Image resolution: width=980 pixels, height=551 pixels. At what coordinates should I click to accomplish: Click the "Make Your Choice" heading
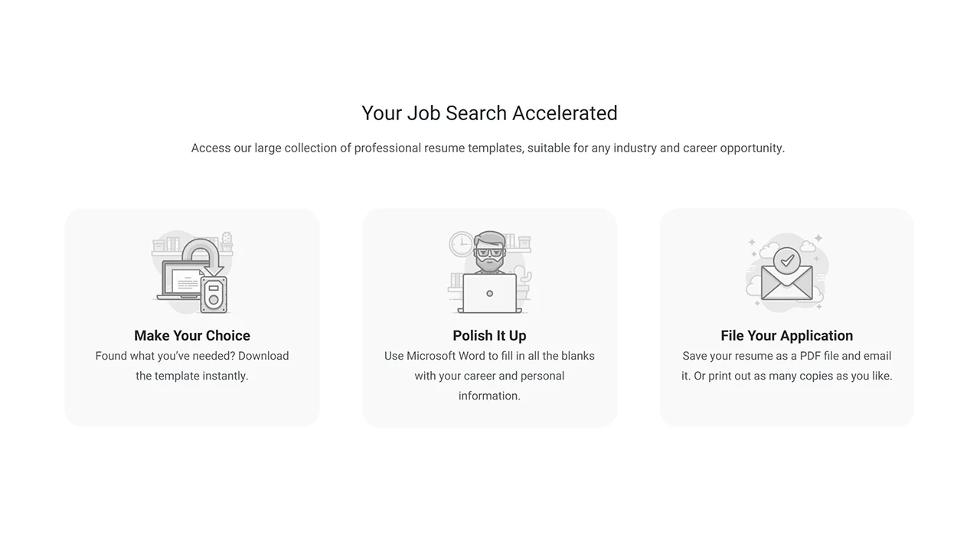click(x=192, y=335)
